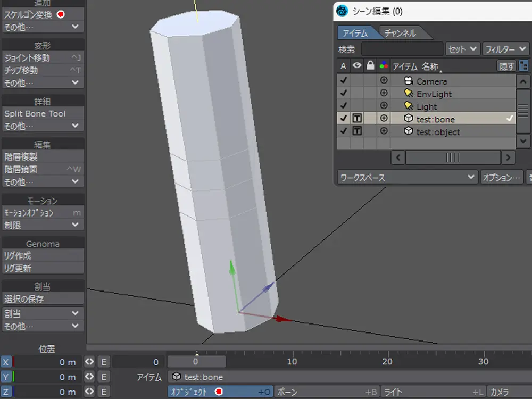The width and height of the screenshot is (532, 399).
Task: Open the セット dropdown
Action: pos(463,49)
